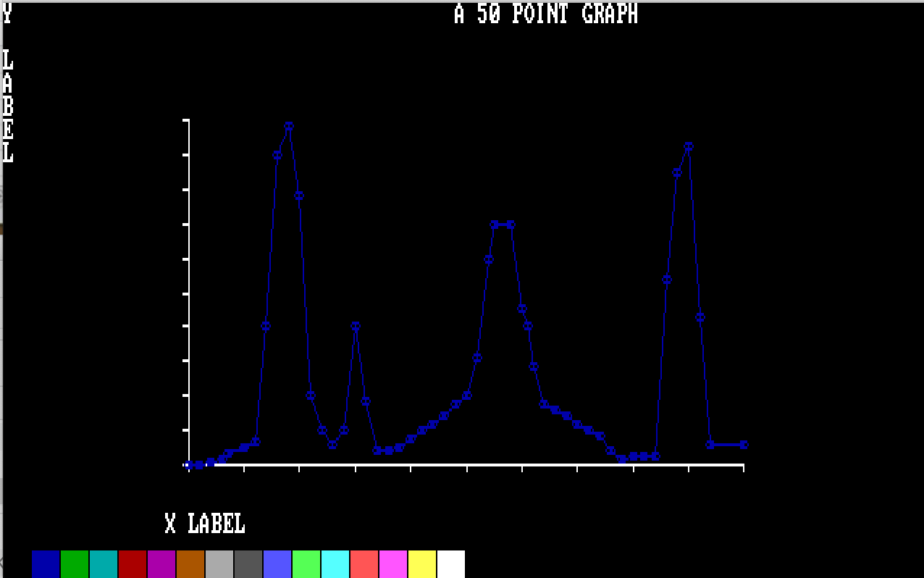Select the dark red color swatch
This screenshot has width=924, height=578.
(x=133, y=564)
